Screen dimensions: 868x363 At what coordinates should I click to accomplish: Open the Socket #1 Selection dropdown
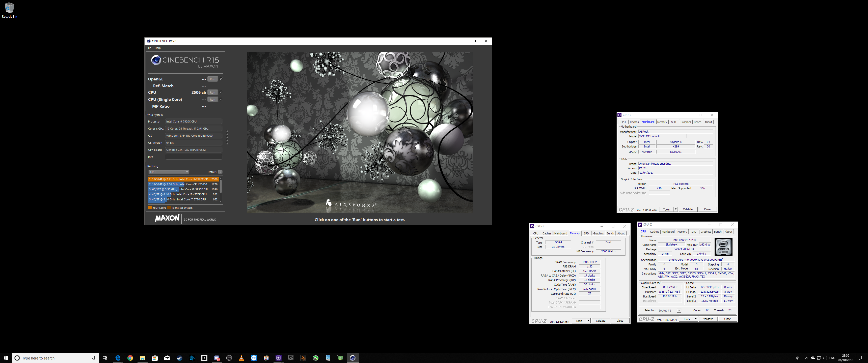click(669, 311)
